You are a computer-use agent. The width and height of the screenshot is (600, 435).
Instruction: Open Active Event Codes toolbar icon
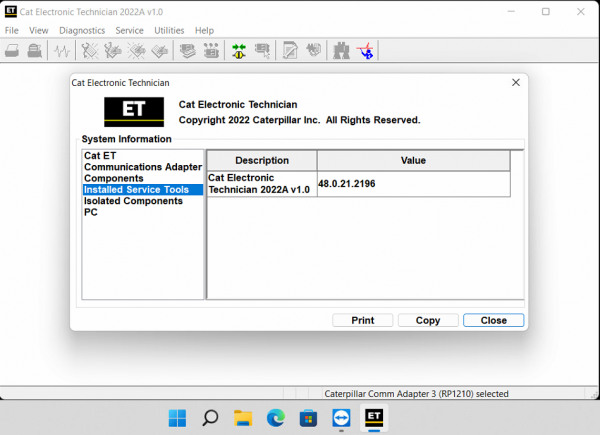click(x=137, y=51)
